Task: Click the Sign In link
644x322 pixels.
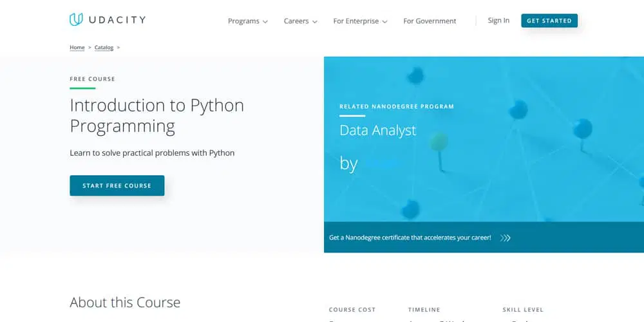Action: click(498, 21)
